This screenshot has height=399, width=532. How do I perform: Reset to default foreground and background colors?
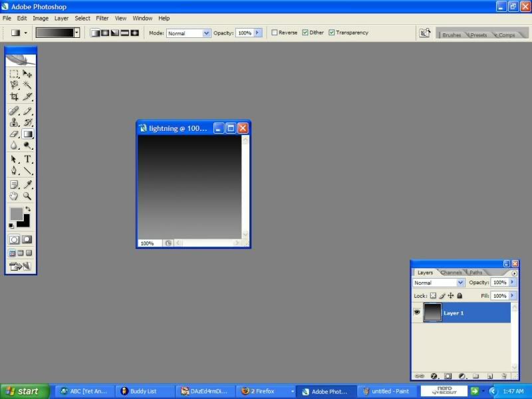click(x=11, y=225)
